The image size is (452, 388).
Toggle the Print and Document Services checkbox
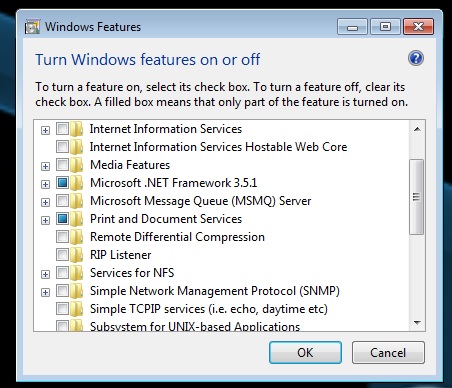click(62, 218)
